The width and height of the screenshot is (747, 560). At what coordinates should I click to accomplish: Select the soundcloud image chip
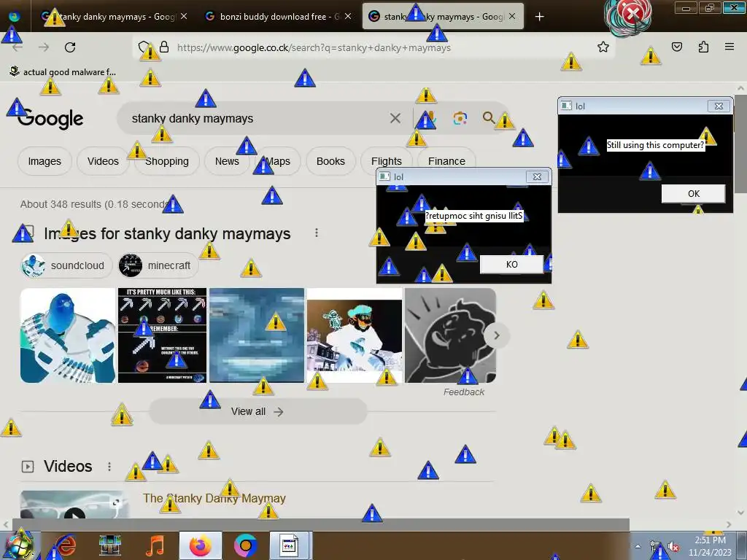pos(66,265)
